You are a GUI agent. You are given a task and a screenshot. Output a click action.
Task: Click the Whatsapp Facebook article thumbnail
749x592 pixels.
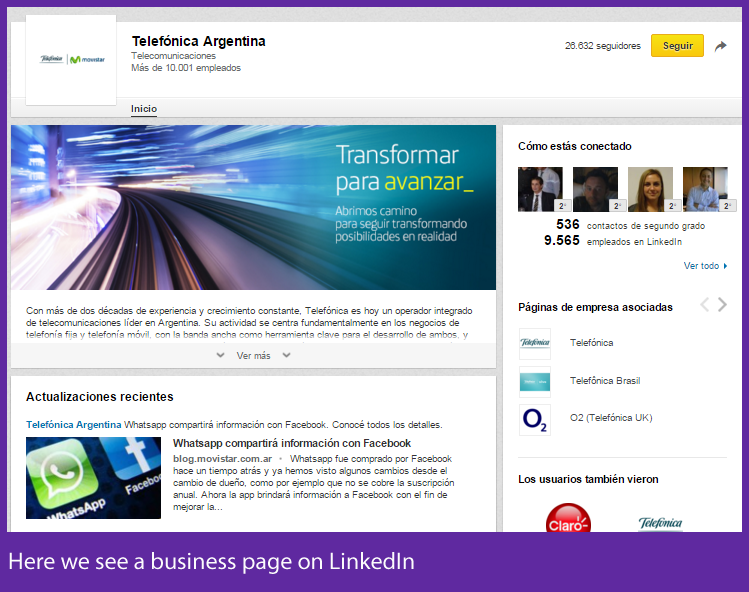click(x=93, y=478)
